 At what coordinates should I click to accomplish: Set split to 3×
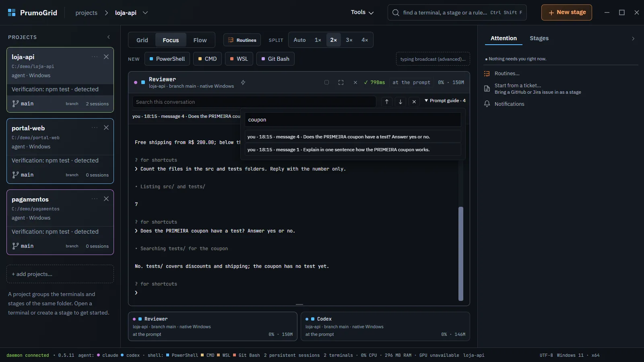pos(349,40)
